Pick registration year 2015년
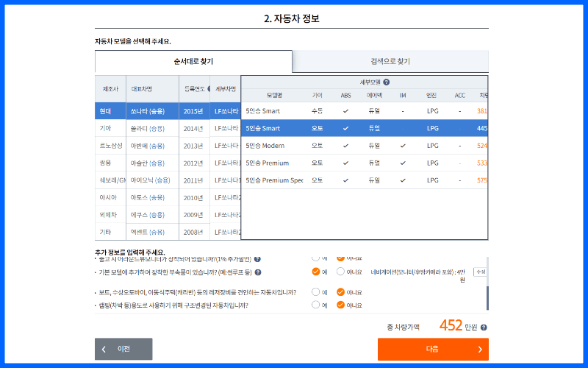The image size is (588, 368). (194, 111)
